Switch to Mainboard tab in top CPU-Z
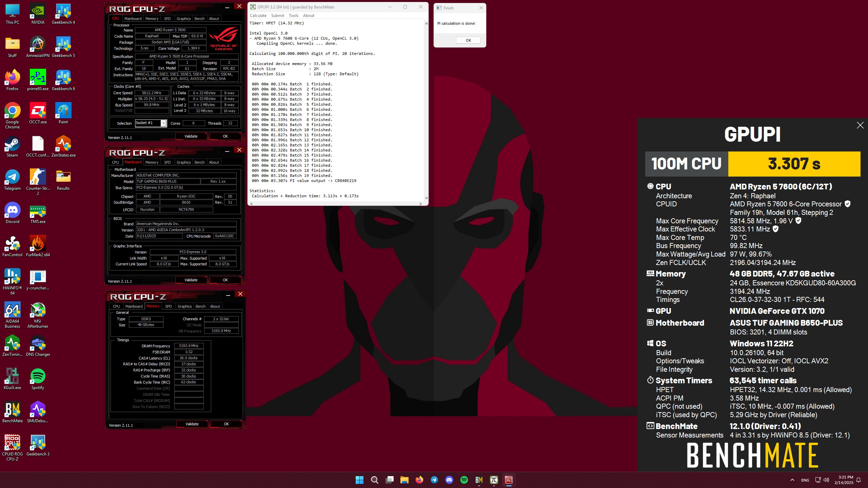The width and height of the screenshot is (868, 488). click(x=133, y=19)
